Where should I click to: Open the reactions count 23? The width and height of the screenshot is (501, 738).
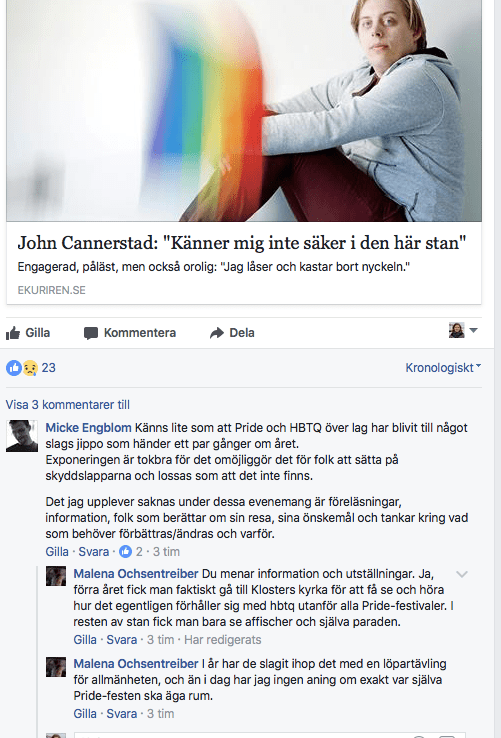pyautogui.click(x=48, y=368)
